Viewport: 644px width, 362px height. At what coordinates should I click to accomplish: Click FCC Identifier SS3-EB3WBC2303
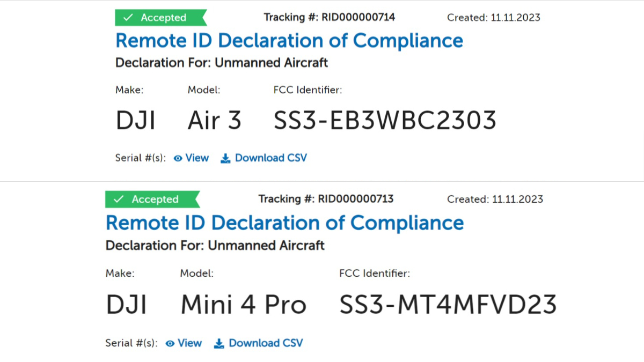tap(384, 120)
